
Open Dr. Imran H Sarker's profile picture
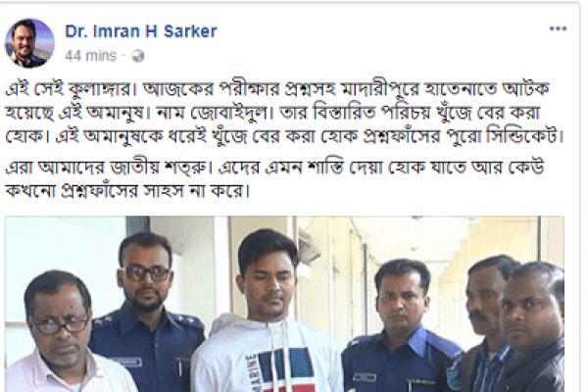coord(29,43)
